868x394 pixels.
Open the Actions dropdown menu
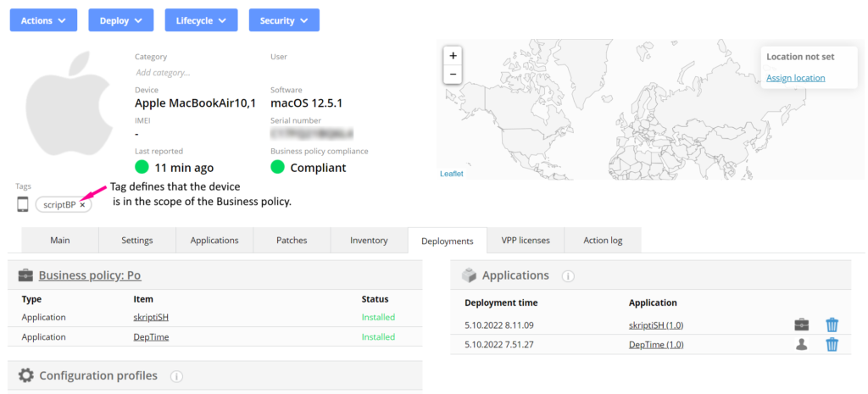click(x=43, y=20)
